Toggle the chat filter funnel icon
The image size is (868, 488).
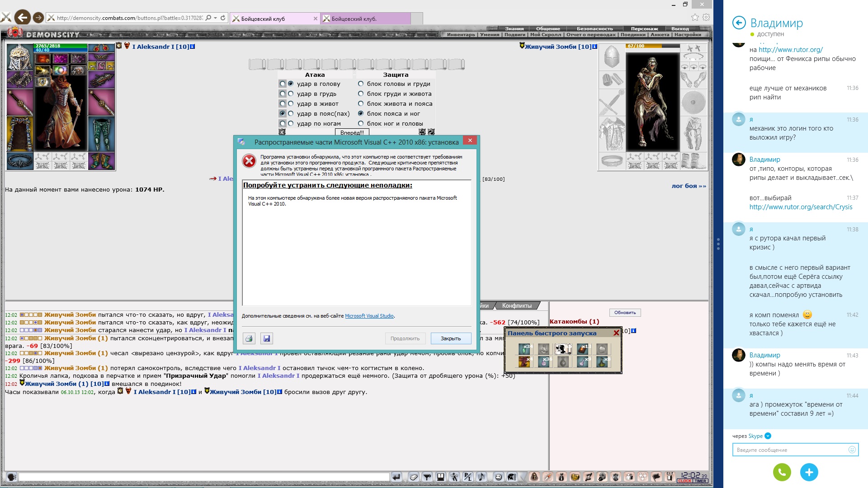pyautogui.click(x=427, y=477)
